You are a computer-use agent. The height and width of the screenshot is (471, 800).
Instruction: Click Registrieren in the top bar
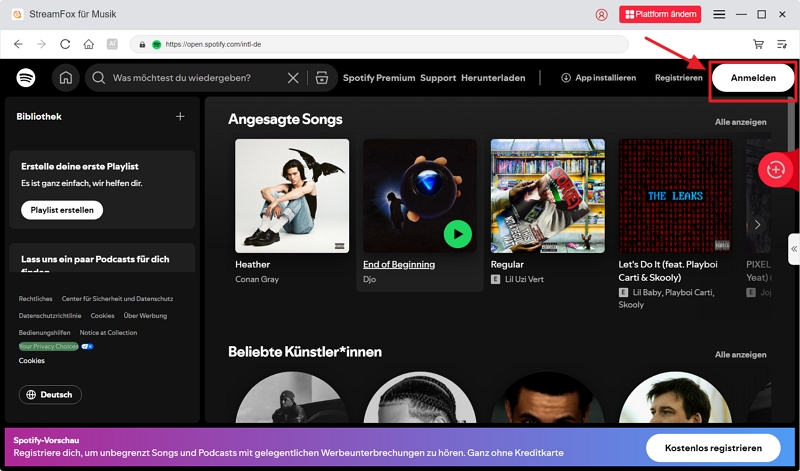[679, 78]
